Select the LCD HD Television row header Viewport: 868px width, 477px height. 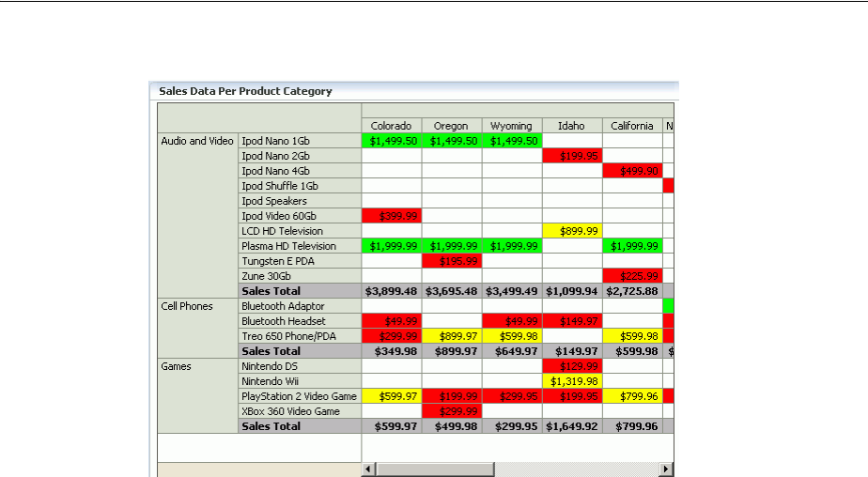(300, 231)
